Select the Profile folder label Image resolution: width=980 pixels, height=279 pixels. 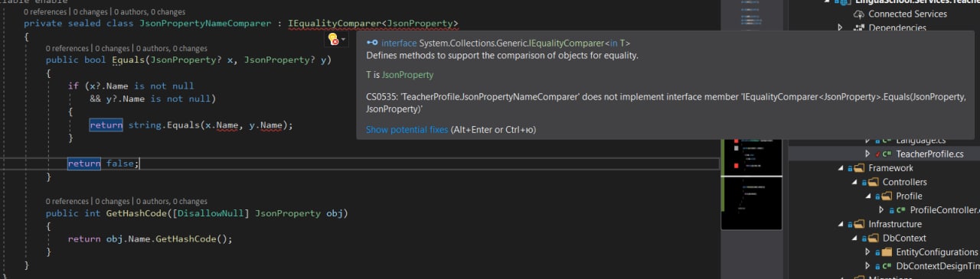coord(909,196)
